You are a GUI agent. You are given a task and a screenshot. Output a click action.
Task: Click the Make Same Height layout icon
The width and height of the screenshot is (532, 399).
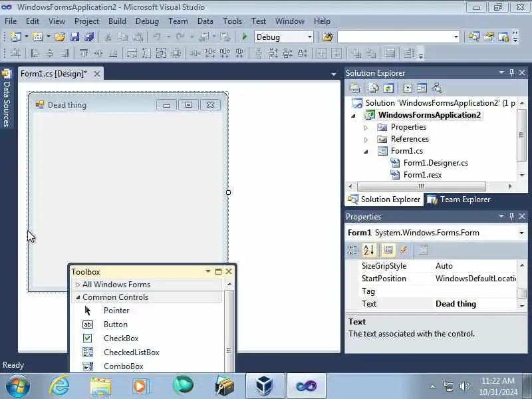pyautogui.click(x=146, y=53)
